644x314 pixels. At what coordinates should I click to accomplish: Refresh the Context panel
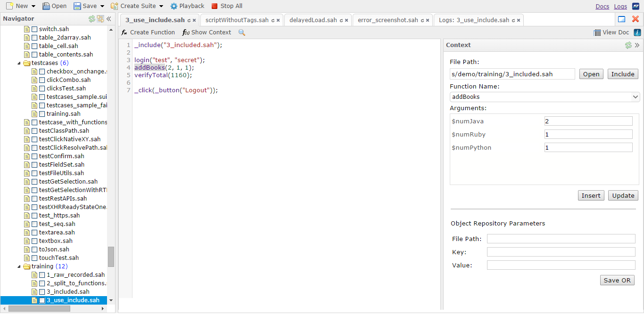pyautogui.click(x=628, y=45)
